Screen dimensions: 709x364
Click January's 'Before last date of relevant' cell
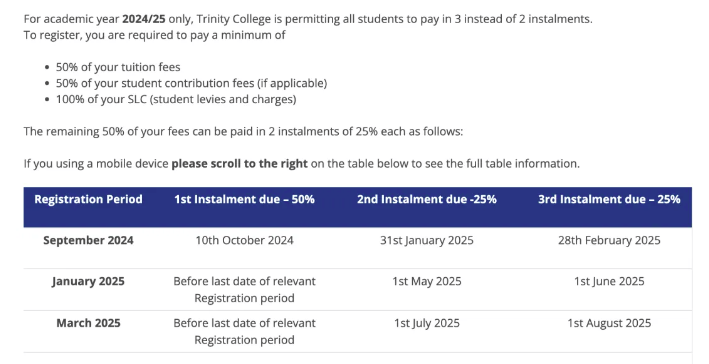[244, 289]
